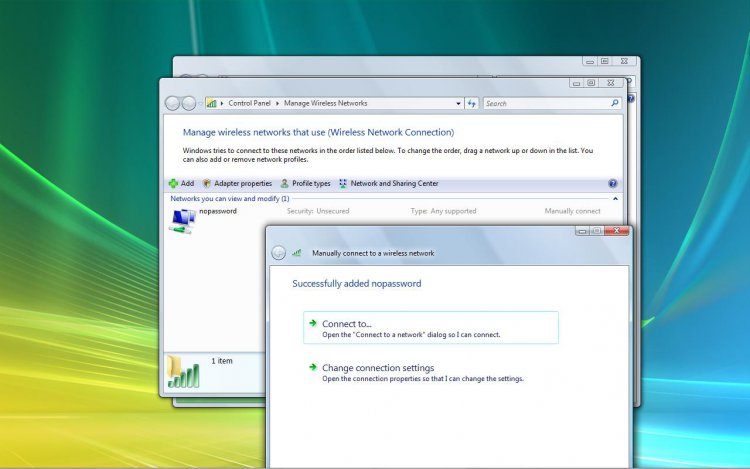Close the 'Manually connect to a wireless network' dialog

[x=617, y=230]
